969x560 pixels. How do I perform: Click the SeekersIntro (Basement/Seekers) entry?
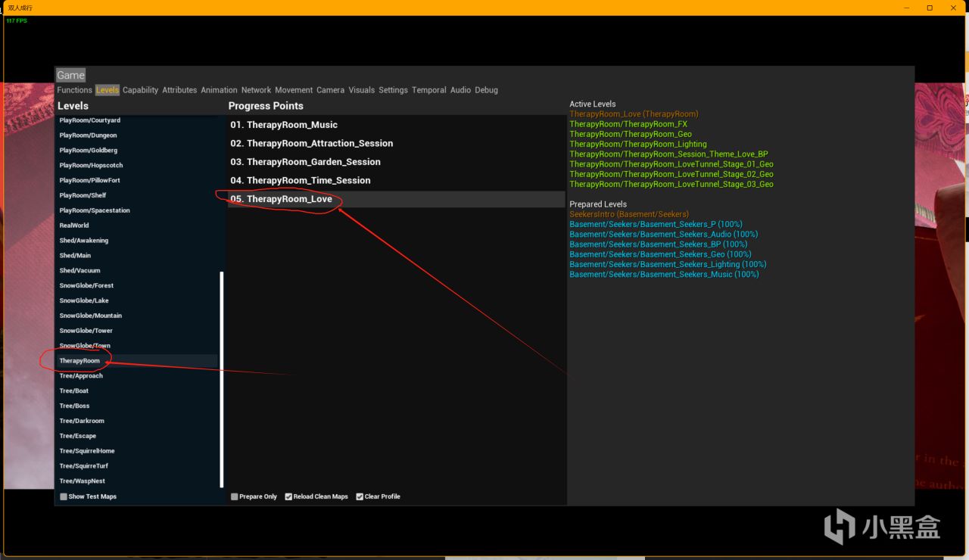(x=629, y=214)
